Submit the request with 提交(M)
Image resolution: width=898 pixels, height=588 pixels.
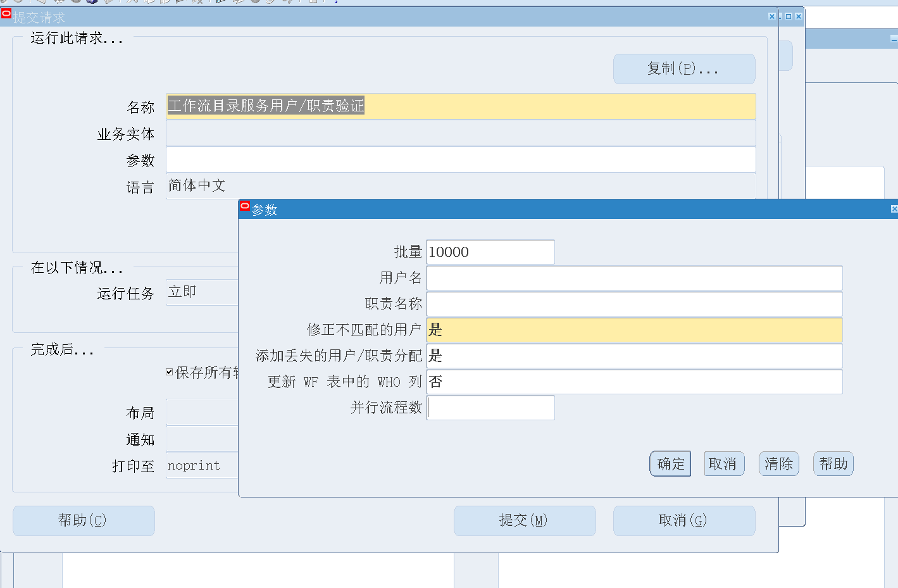(x=525, y=520)
